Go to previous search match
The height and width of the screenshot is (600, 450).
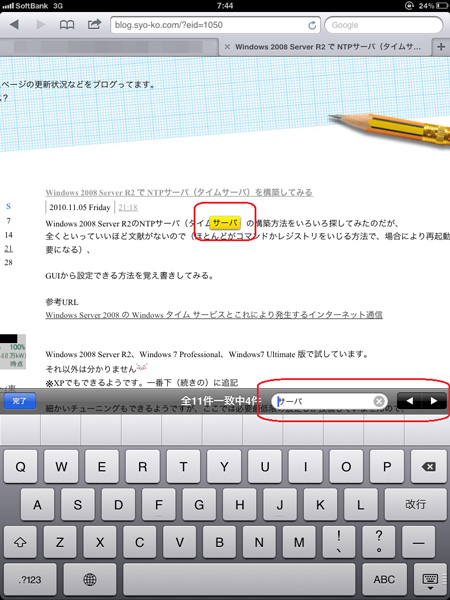(x=409, y=401)
